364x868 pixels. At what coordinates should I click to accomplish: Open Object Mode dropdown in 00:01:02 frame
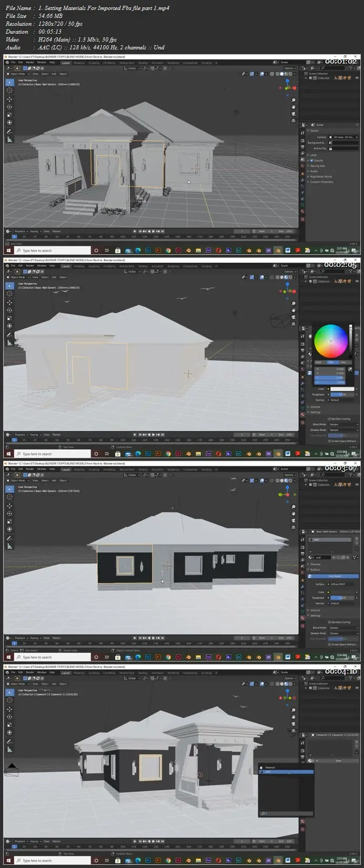pos(18,74)
